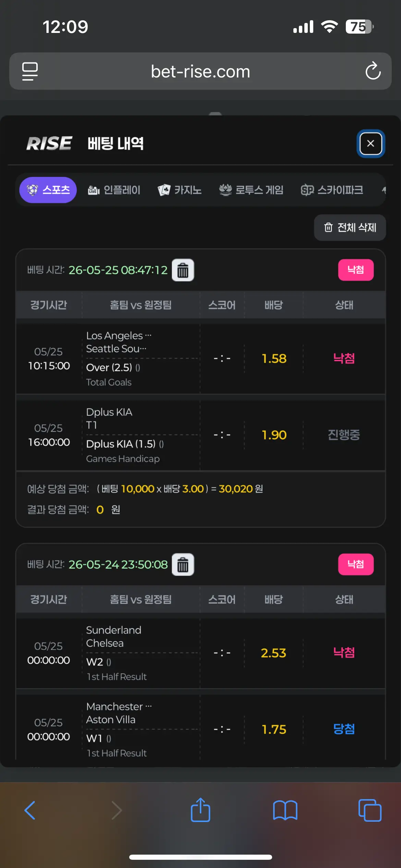Viewport: 401px width, 868px height.
Task: Delete the 23:50:08 bet slip via trash icon
Action: coord(183,565)
